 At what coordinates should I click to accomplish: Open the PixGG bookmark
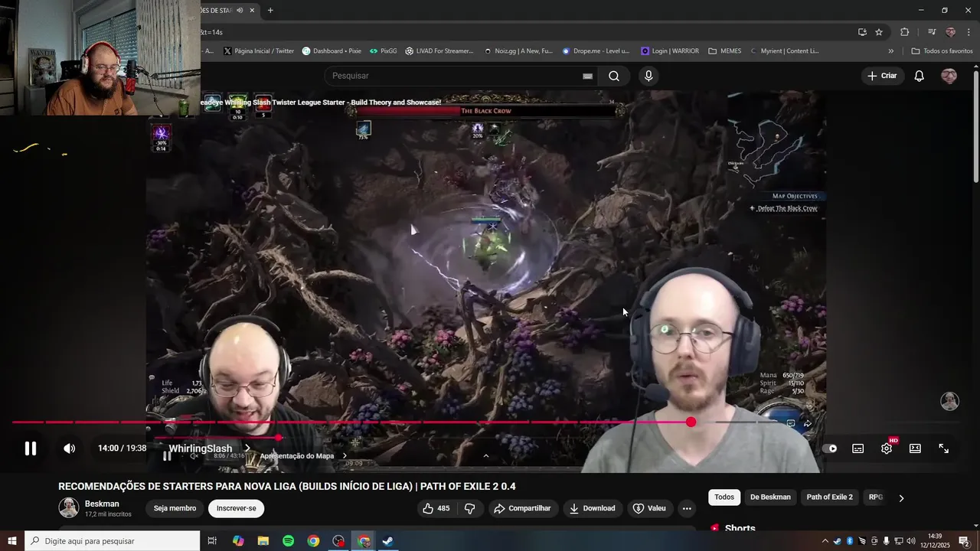tap(383, 51)
